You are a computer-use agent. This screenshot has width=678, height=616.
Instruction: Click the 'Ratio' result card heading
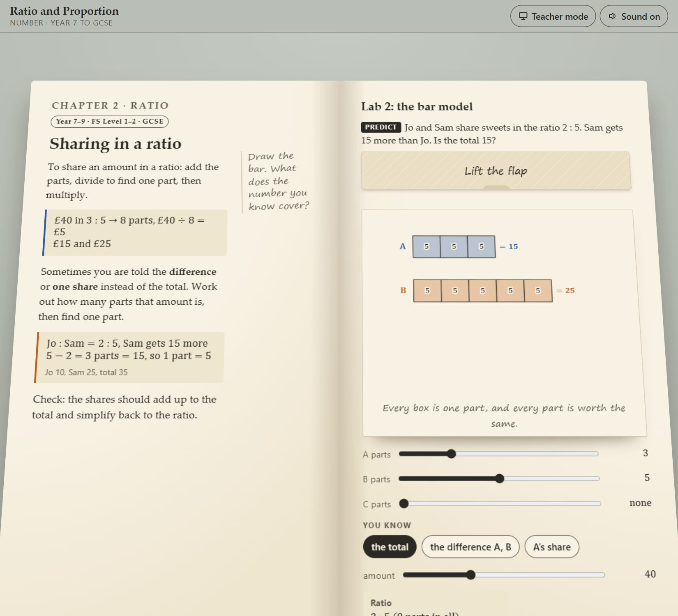pos(381,603)
